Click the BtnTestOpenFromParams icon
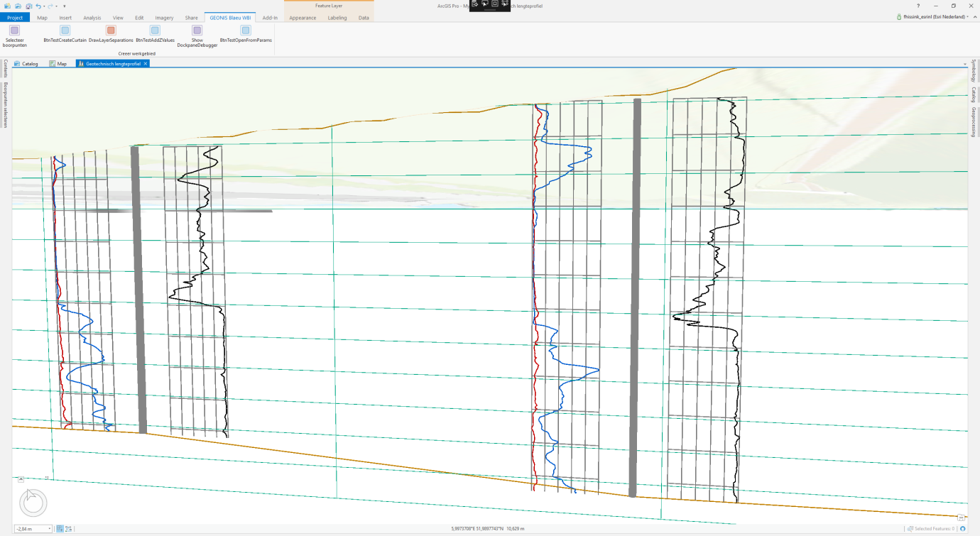This screenshot has width=980, height=536. click(x=246, y=30)
